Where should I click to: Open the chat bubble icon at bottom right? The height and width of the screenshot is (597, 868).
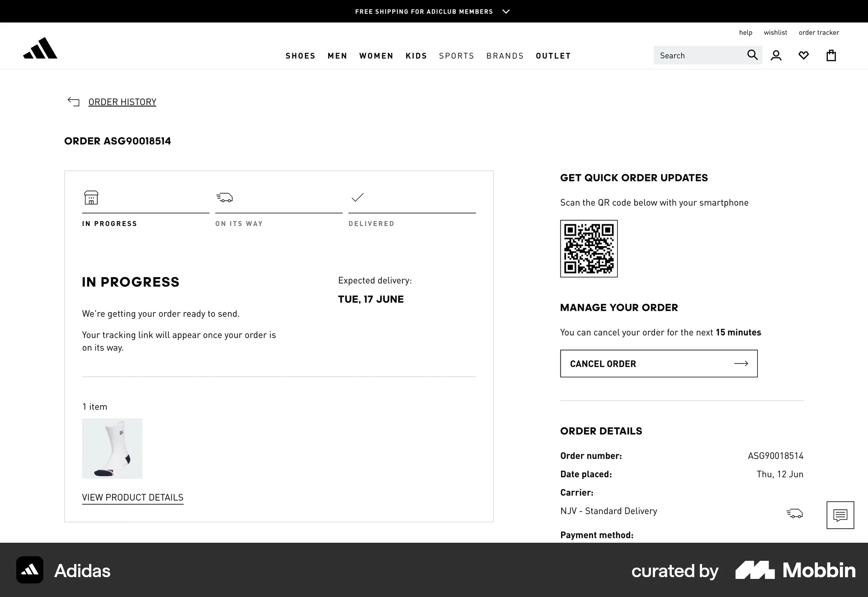840,515
